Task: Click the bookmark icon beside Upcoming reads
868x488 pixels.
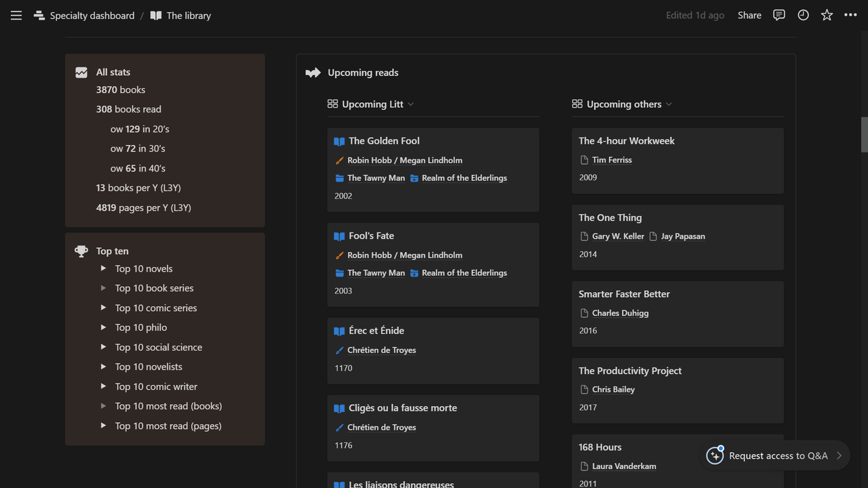Action: click(312, 72)
